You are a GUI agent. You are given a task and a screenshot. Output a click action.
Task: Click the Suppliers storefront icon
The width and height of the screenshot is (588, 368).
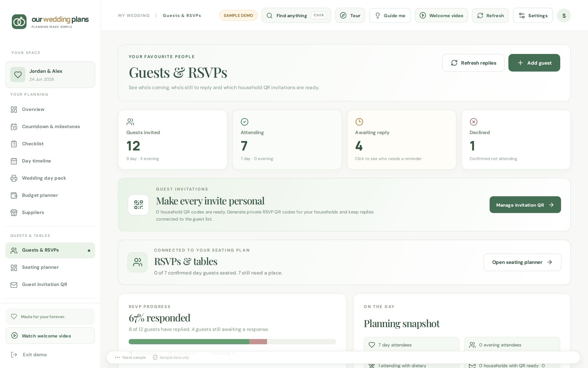coord(14,212)
